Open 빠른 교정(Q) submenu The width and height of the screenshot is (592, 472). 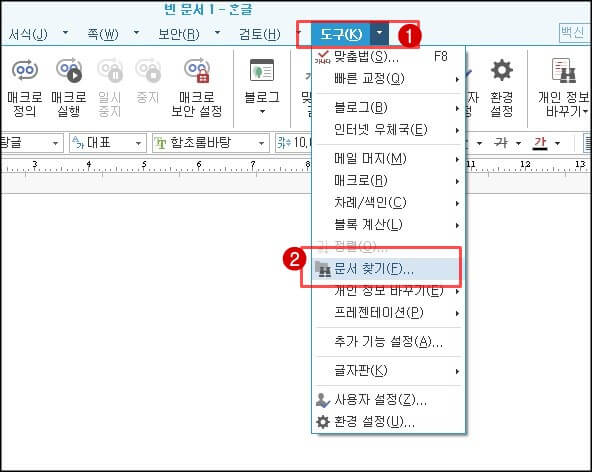[x=388, y=79]
